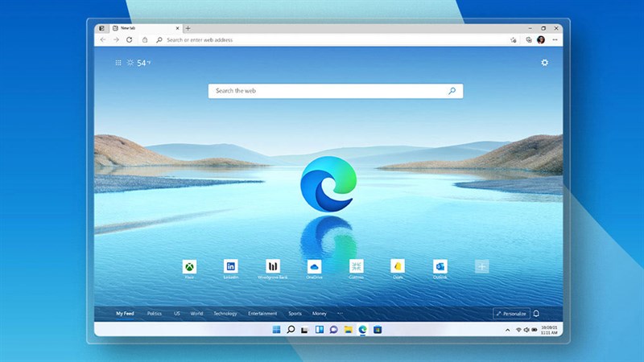This screenshot has height=362, width=644.
Task: Click the magnifier in web search box
Action: point(452,91)
